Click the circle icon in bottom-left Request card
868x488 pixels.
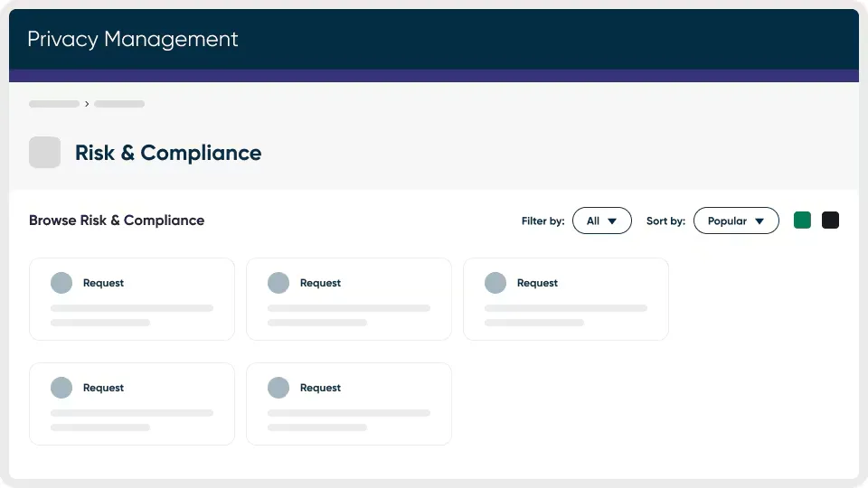[61, 388]
